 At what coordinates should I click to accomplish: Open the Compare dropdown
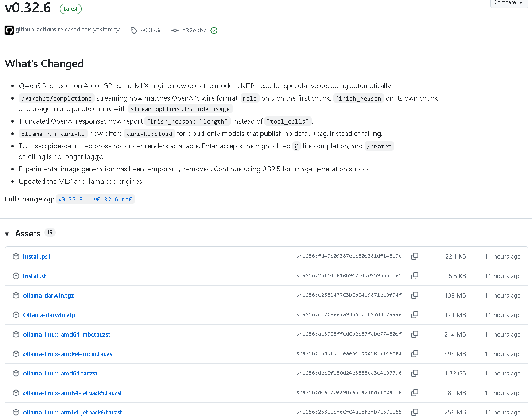pos(509,3)
